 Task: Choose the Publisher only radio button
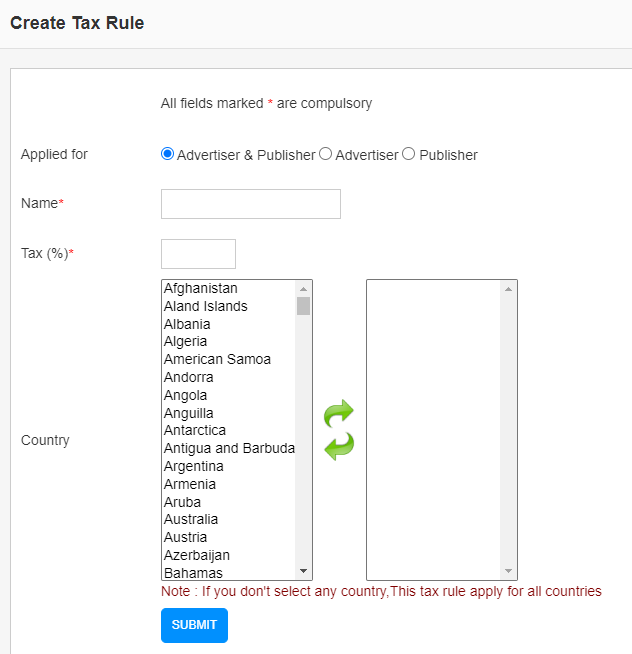408,154
